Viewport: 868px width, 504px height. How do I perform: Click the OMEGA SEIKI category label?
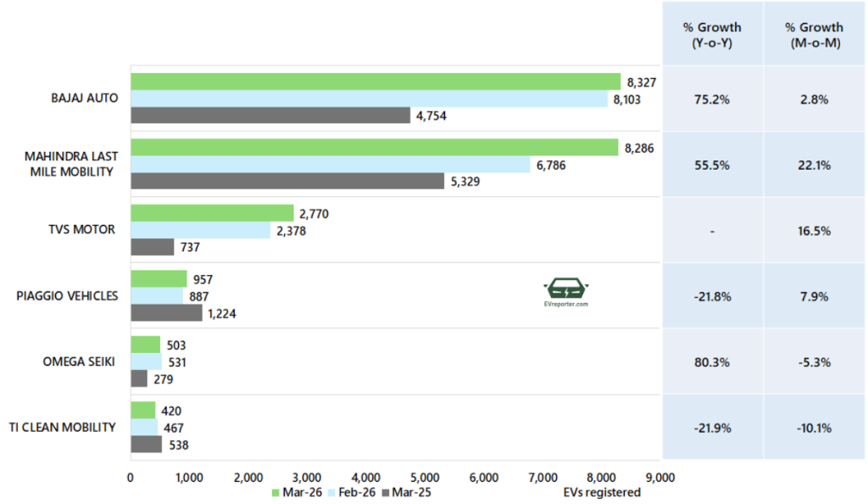tap(80, 361)
